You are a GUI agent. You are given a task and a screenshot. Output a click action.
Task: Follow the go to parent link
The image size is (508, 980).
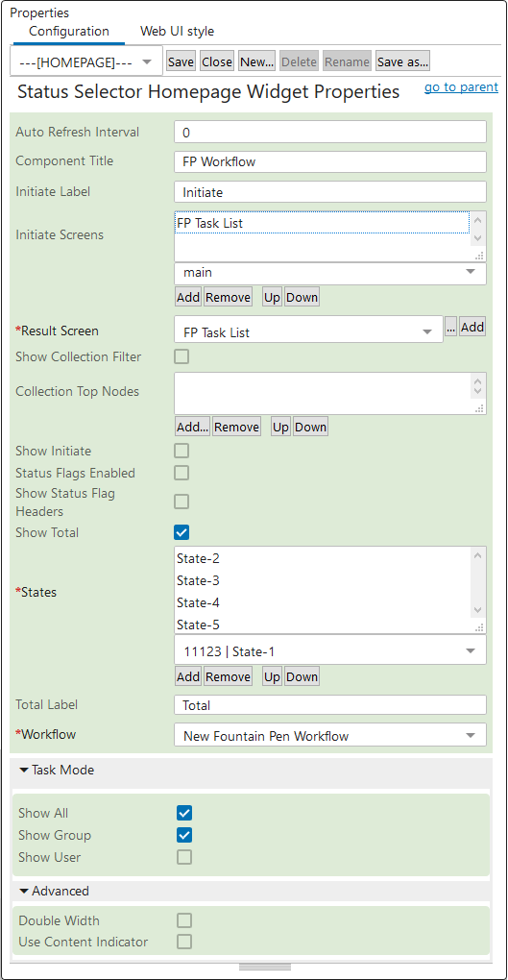point(461,86)
